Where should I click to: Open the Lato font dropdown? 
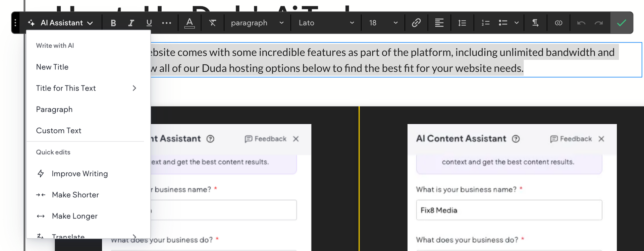tap(326, 23)
